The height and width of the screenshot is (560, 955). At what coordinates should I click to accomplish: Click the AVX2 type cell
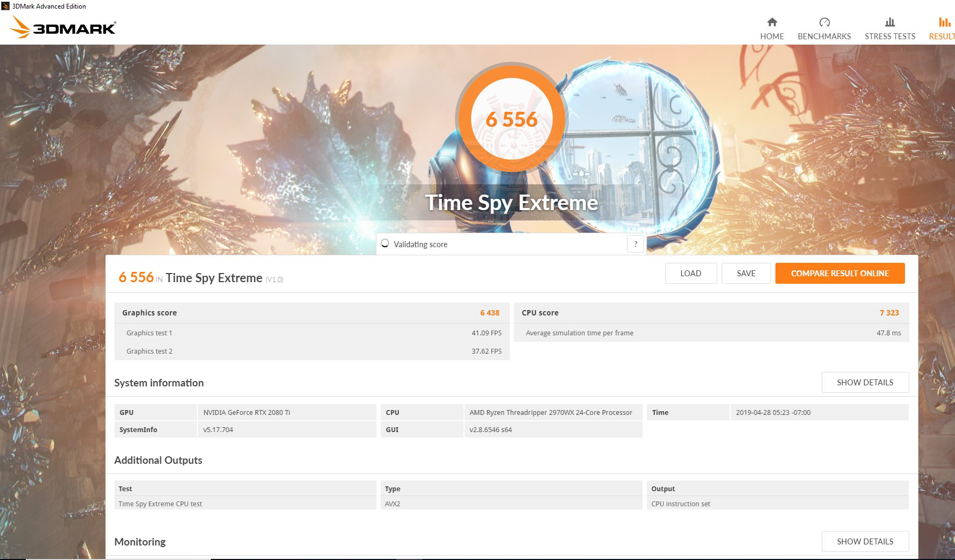point(393,504)
